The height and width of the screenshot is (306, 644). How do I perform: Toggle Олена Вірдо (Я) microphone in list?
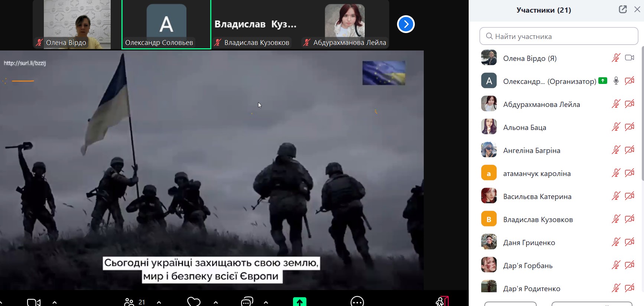coord(616,58)
